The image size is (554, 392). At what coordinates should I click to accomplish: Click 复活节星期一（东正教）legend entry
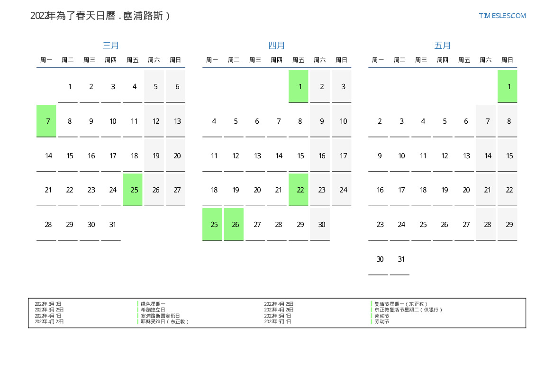pos(401,304)
